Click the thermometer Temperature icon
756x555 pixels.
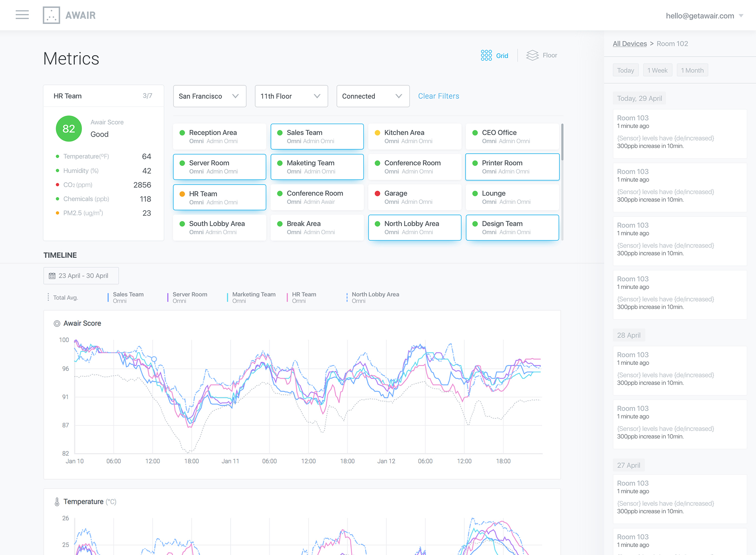tap(57, 501)
